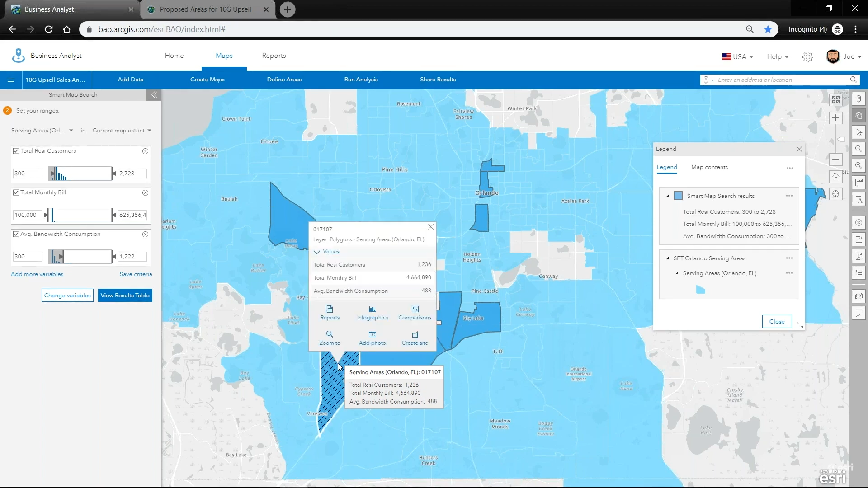Open the Create Maps menu
This screenshot has height=488, width=868.
[207, 80]
